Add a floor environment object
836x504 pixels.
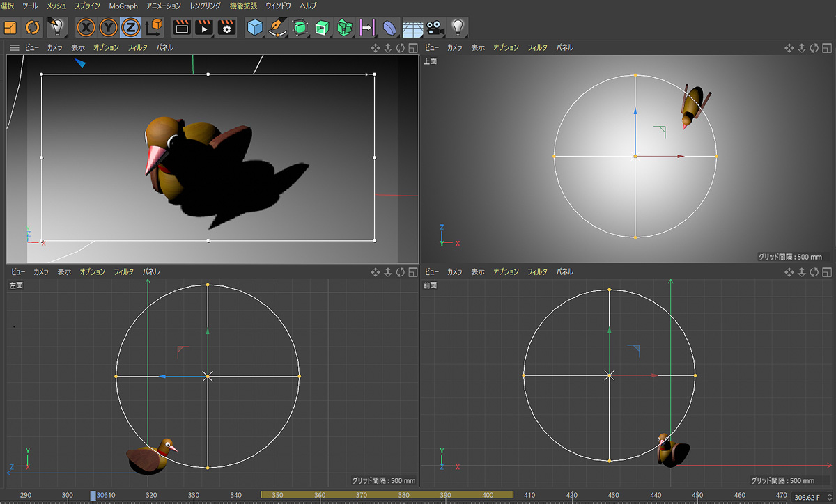pyautogui.click(x=413, y=27)
